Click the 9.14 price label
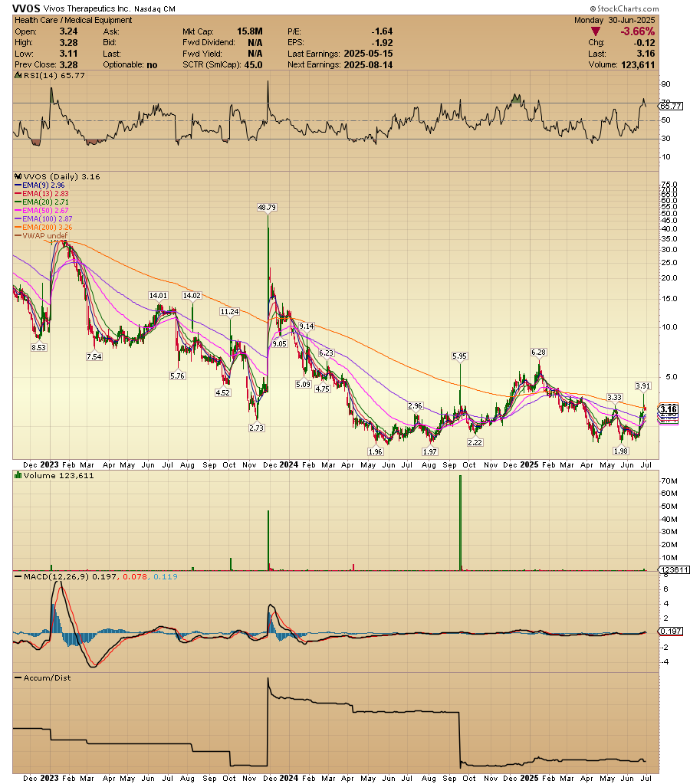The width and height of the screenshot is (690, 784). point(307,326)
